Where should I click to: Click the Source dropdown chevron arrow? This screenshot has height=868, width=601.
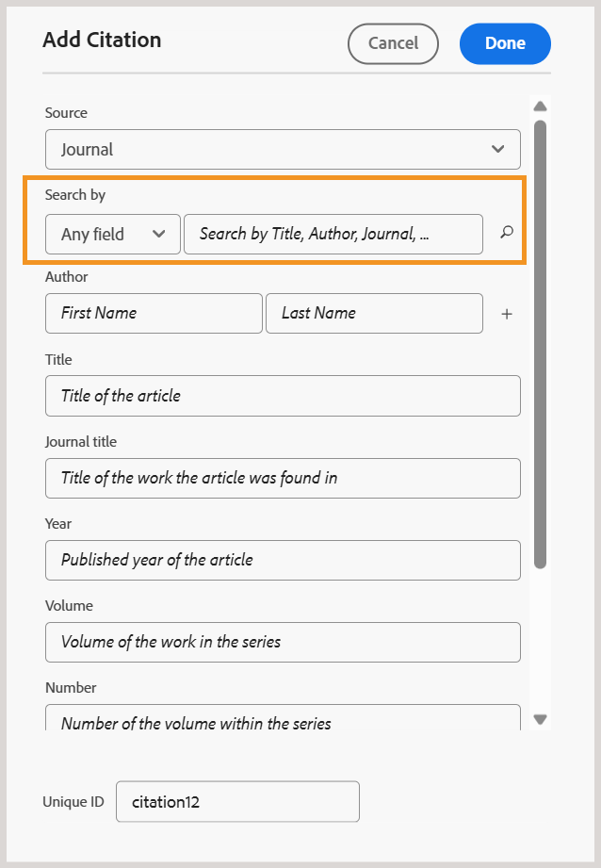click(498, 149)
